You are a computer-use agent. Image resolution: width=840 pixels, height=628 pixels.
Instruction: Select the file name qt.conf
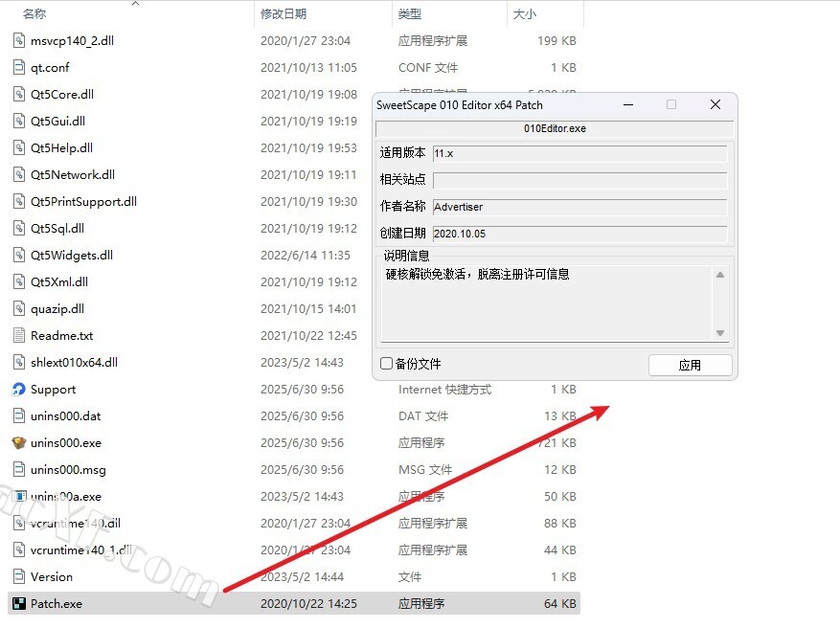point(50,68)
